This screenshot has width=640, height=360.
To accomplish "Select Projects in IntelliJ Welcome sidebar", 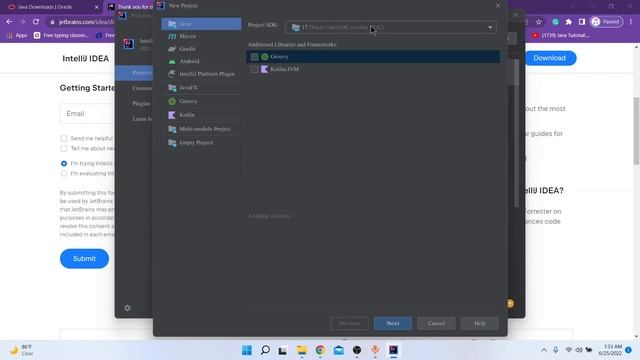I will click(x=135, y=73).
